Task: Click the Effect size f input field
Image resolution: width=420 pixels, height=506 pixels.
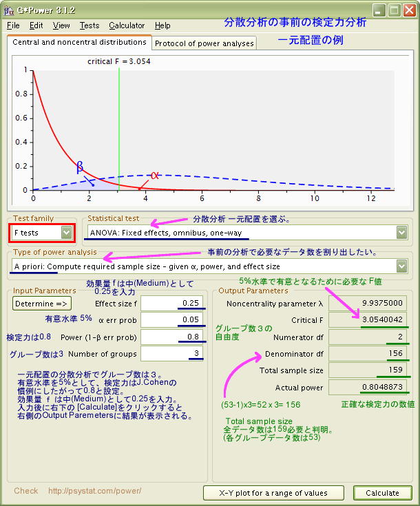Action: pyautogui.click(x=171, y=303)
